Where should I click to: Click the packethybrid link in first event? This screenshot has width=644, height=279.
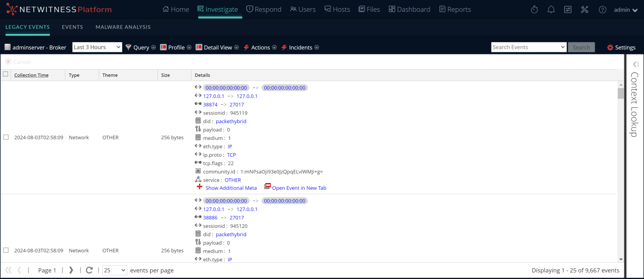coord(231,122)
